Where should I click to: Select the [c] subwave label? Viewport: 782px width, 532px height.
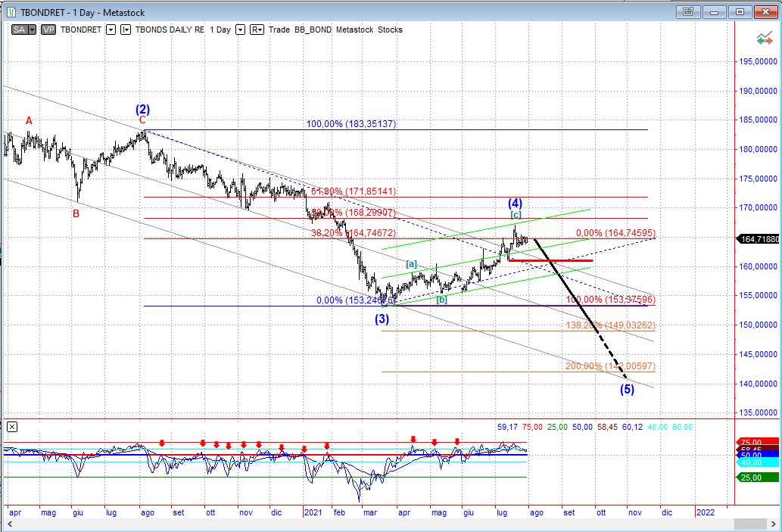tap(516, 214)
